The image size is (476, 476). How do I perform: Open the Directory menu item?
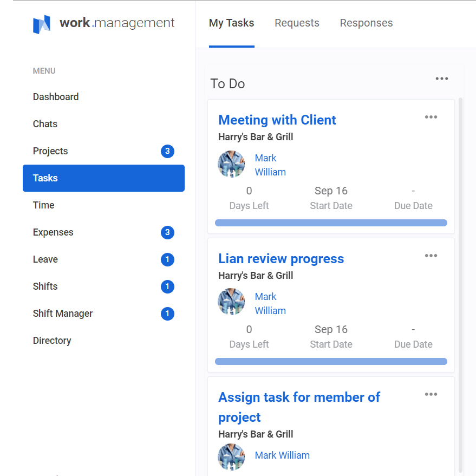click(x=52, y=341)
